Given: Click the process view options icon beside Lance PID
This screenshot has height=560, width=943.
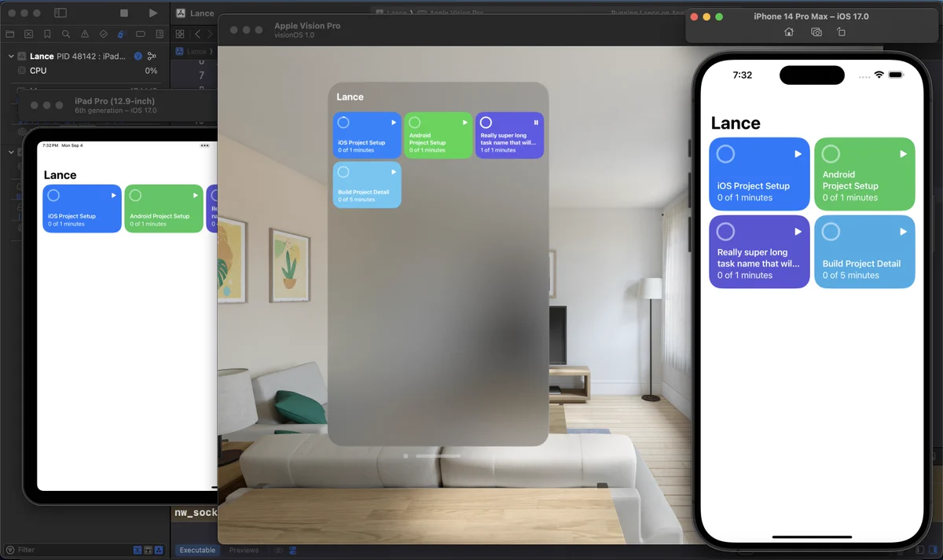Looking at the screenshot, I should click(152, 57).
